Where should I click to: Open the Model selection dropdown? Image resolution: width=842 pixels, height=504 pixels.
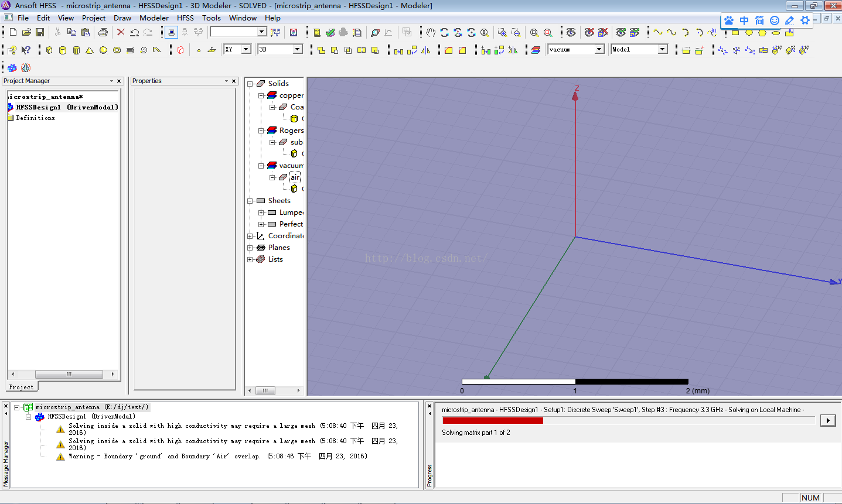coord(663,49)
